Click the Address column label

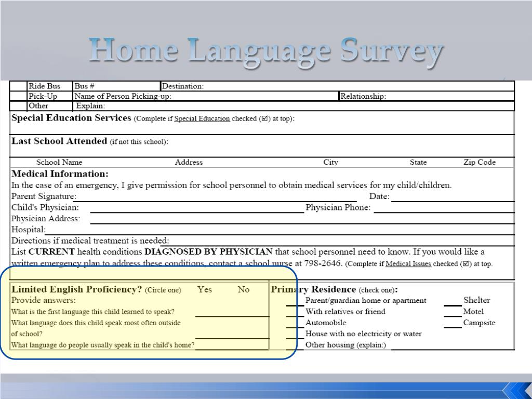tap(189, 162)
